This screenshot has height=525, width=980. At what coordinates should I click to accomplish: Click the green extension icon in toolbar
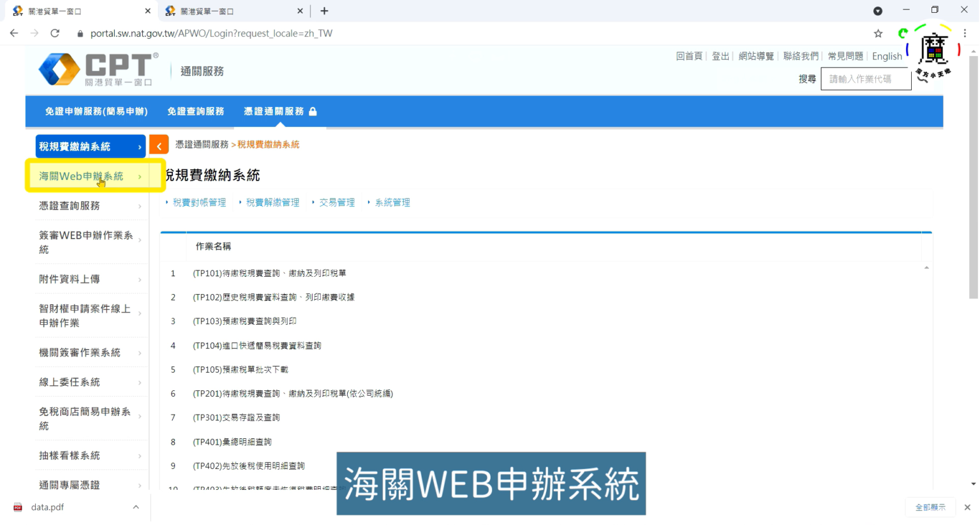(x=902, y=33)
